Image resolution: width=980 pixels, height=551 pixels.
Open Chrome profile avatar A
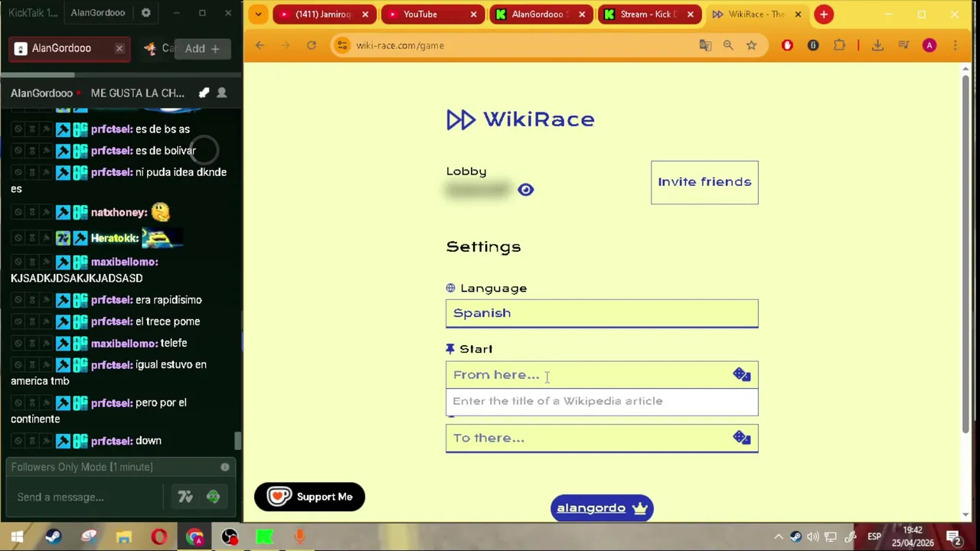[929, 45]
